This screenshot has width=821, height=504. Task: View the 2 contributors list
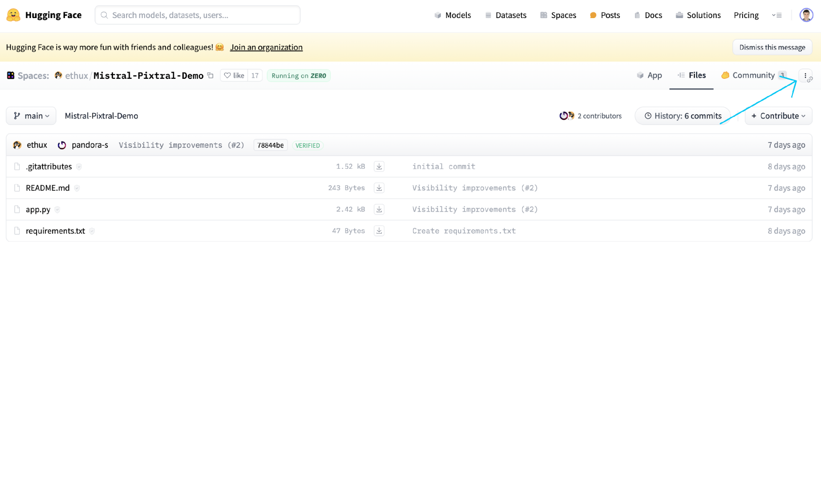(591, 116)
